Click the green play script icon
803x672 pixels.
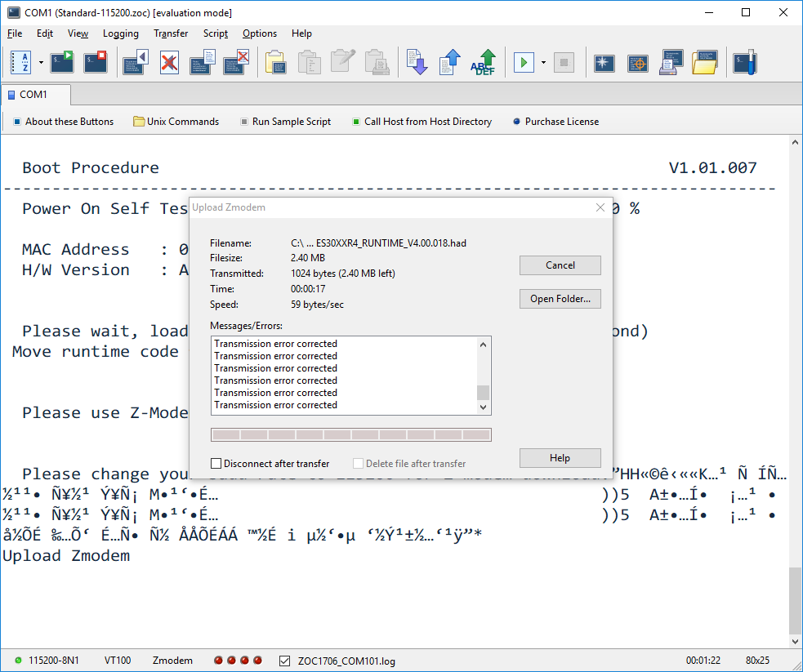click(524, 62)
